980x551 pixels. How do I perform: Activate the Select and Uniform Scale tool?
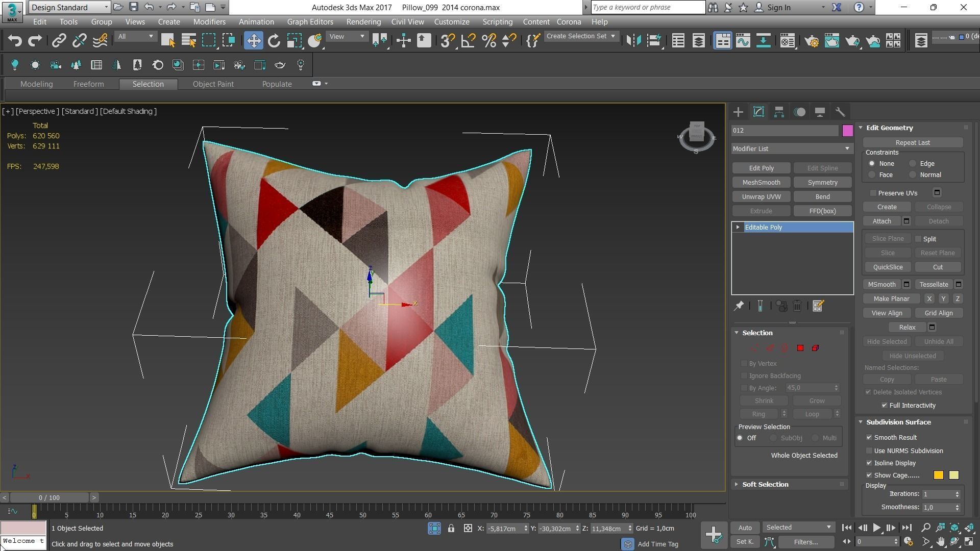click(x=295, y=41)
